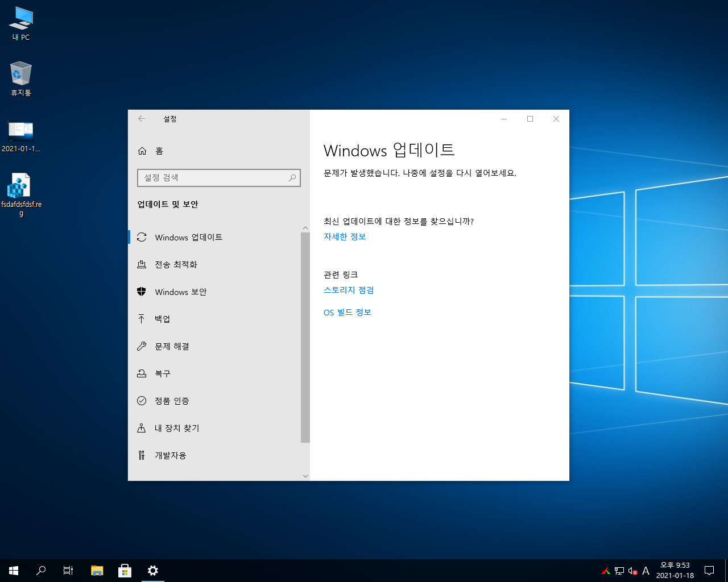
Task: Click the Windows 보안 shield icon
Action: (142, 292)
